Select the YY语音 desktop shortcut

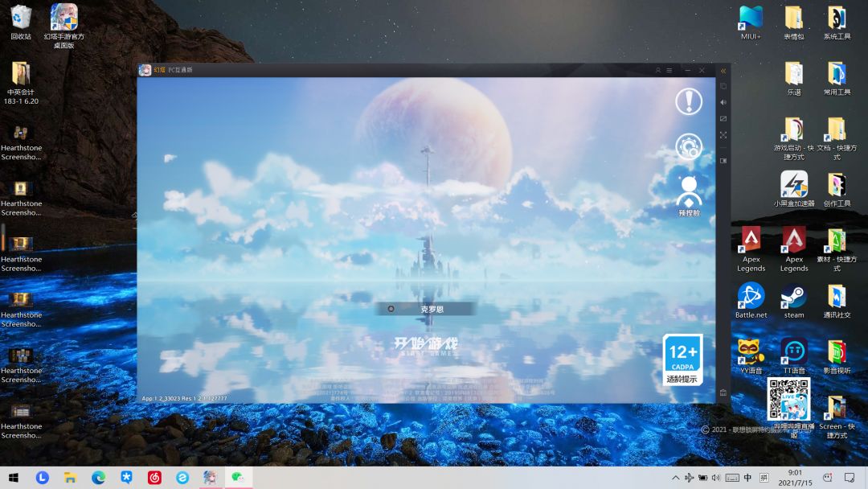click(x=751, y=356)
